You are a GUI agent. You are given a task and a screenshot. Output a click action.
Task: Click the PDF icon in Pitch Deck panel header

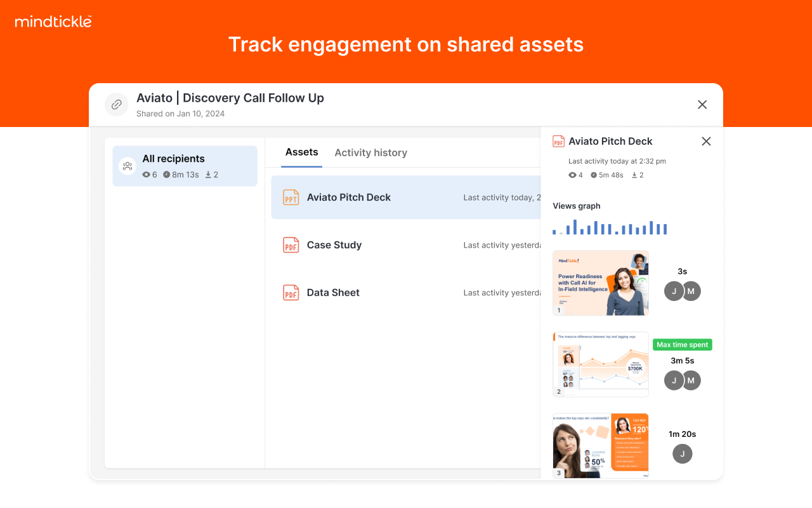coord(558,142)
